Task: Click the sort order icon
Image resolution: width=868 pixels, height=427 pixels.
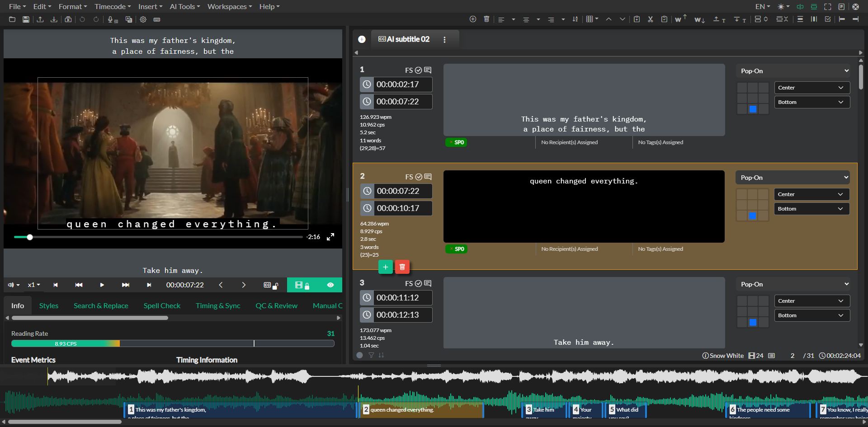Action: 575,19
